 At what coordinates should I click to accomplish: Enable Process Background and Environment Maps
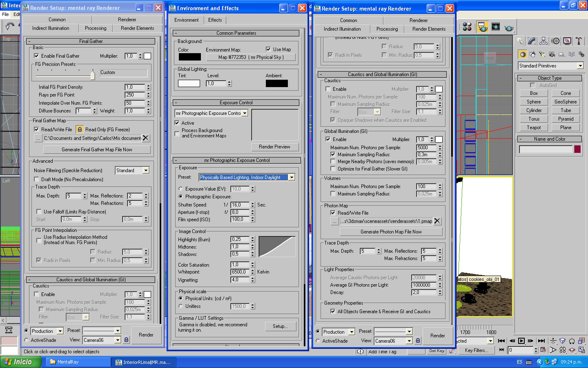pyautogui.click(x=177, y=133)
